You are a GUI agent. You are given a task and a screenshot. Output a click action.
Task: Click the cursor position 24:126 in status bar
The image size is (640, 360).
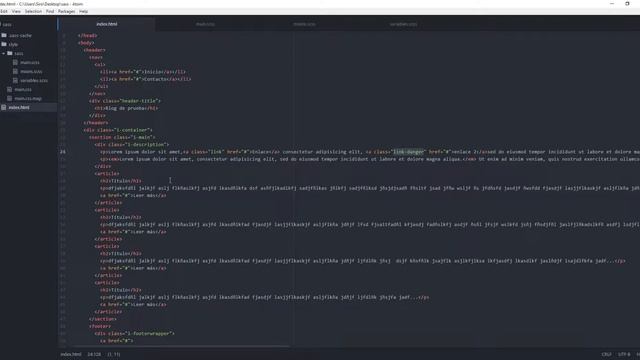(94, 354)
